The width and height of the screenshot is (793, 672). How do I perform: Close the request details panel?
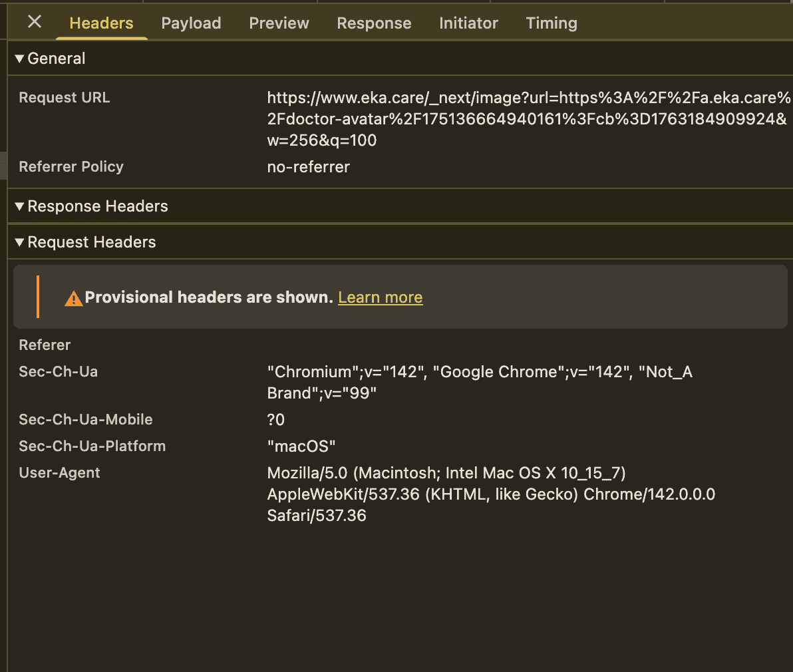point(35,22)
